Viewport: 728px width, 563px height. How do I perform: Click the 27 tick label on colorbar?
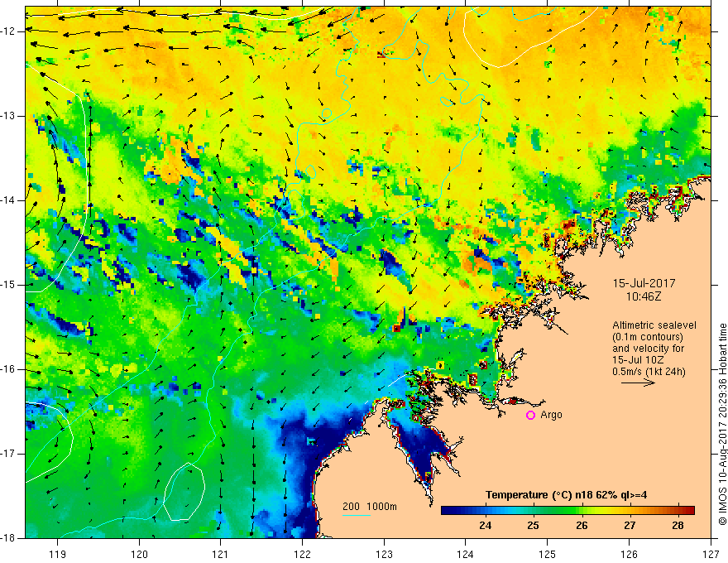click(x=630, y=526)
